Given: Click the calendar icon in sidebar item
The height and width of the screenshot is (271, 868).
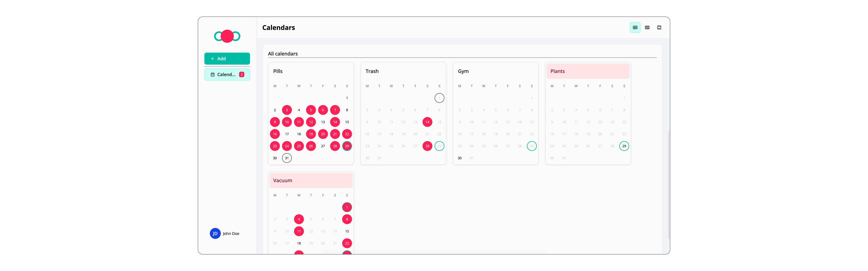Looking at the screenshot, I should click(213, 74).
